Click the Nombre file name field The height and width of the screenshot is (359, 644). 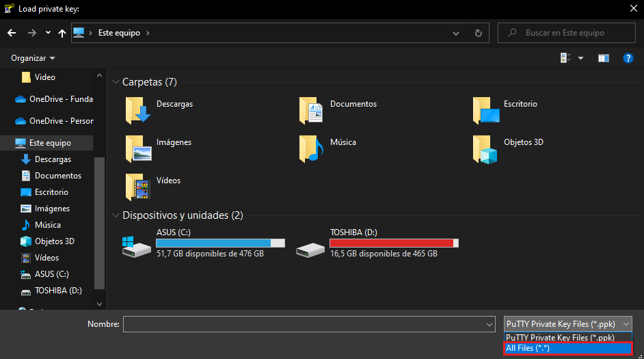(x=309, y=325)
